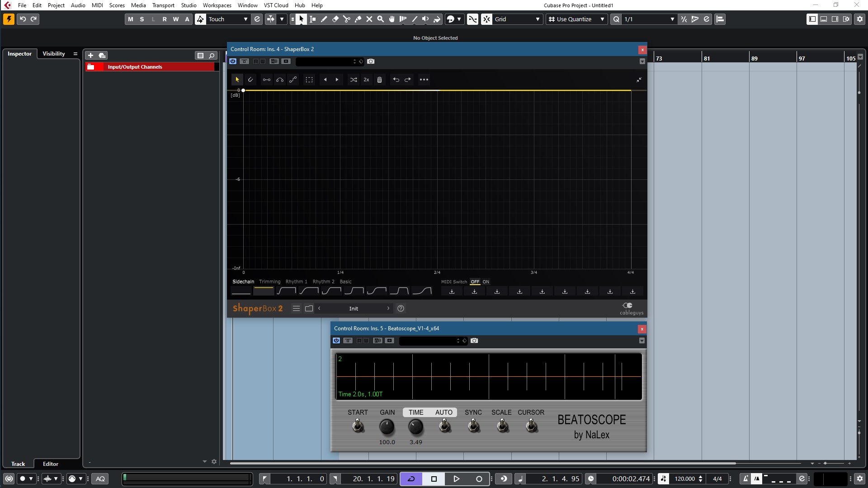Select ShaperBox arc curve tool
Image resolution: width=868 pixels, height=488 pixels.
click(x=280, y=80)
